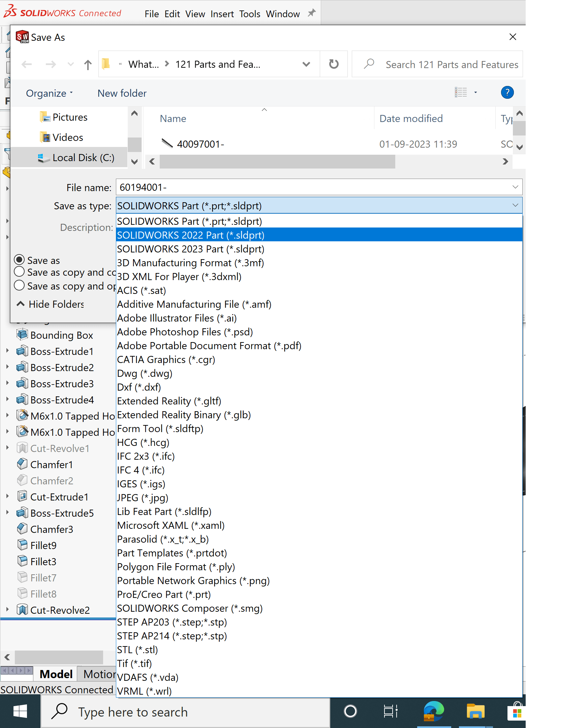Click the Boss-Extrude2 feature icon
The image size is (587, 728).
(22, 367)
